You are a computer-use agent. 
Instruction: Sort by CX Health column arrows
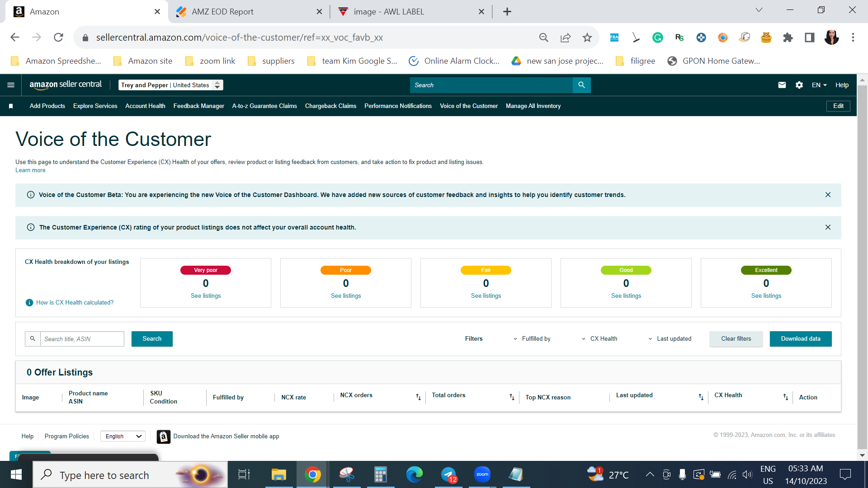click(x=786, y=397)
